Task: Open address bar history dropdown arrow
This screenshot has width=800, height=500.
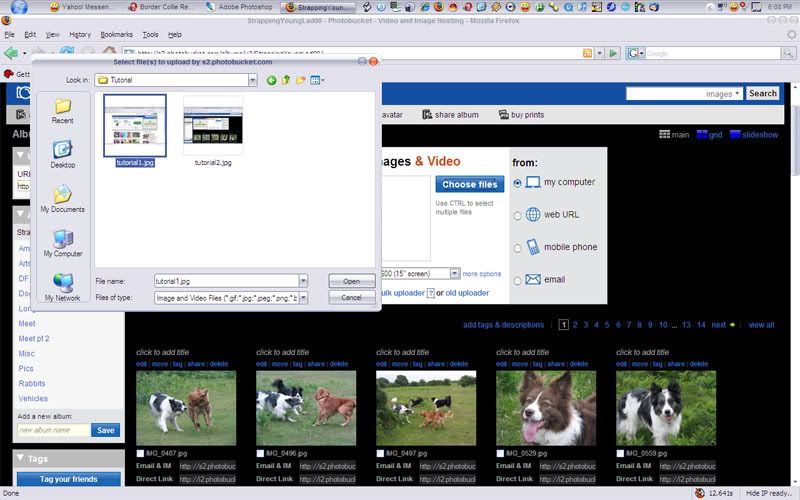Action: tap(599, 53)
